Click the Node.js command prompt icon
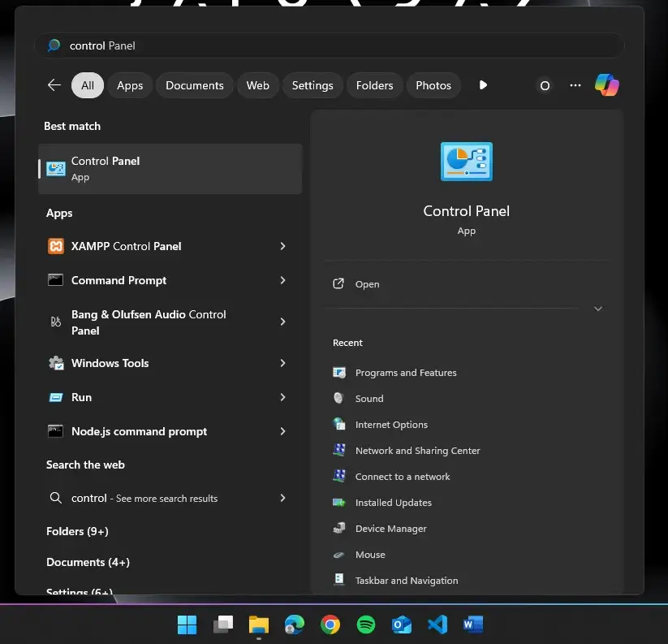Screen dimensions: 668x644 tap(56, 431)
